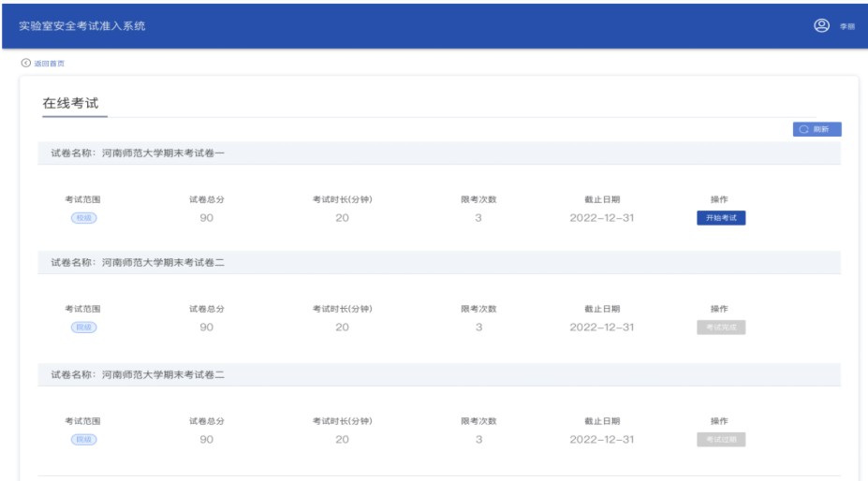Click the refresh icon inside the 刷新 button
868x481 pixels.
[803, 129]
